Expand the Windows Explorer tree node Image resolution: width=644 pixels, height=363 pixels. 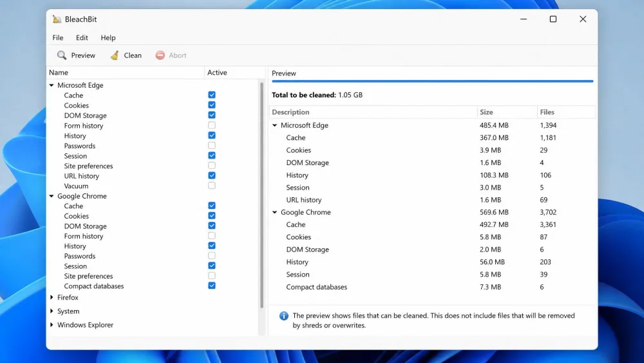[x=52, y=325]
